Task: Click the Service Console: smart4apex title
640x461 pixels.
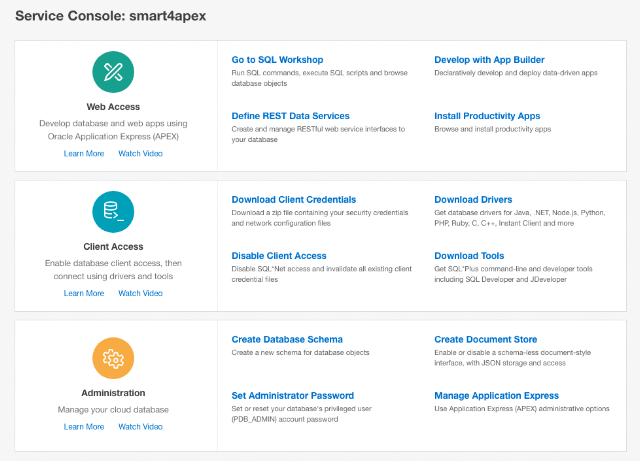Action: pyautogui.click(x=111, y=16)
